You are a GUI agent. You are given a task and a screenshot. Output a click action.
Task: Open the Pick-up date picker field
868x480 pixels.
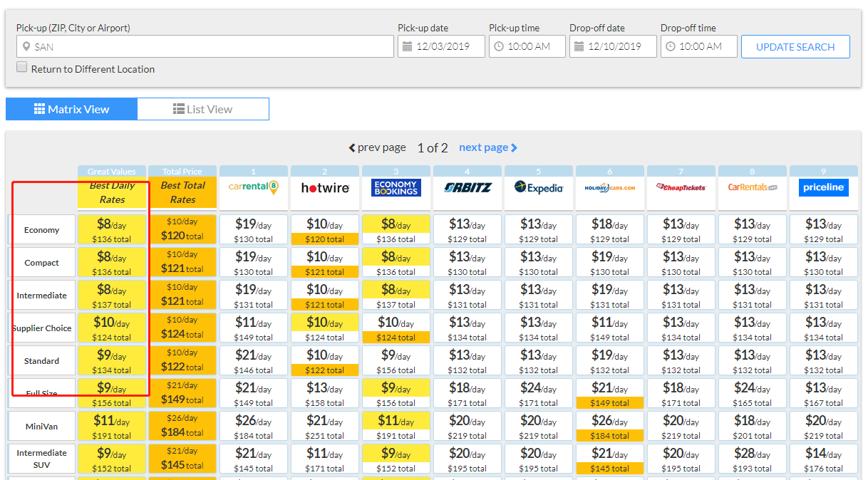tap(441, 46)
